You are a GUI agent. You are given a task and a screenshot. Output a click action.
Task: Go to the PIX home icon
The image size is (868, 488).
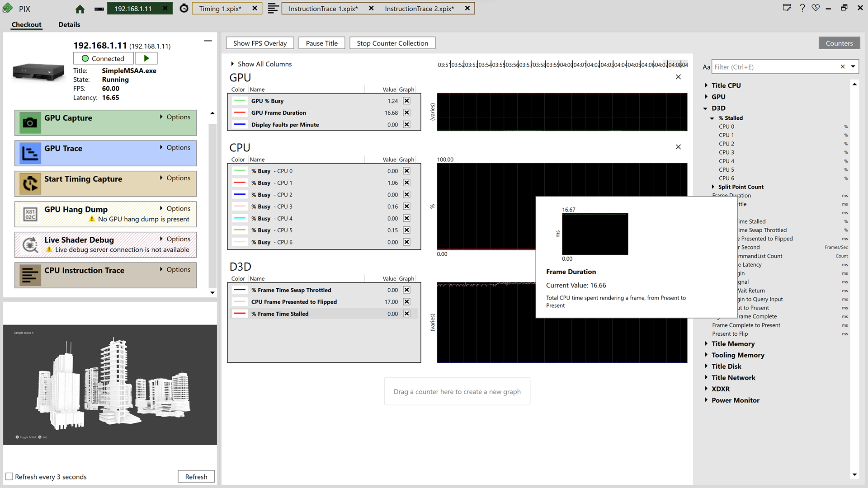click(80, 9)
